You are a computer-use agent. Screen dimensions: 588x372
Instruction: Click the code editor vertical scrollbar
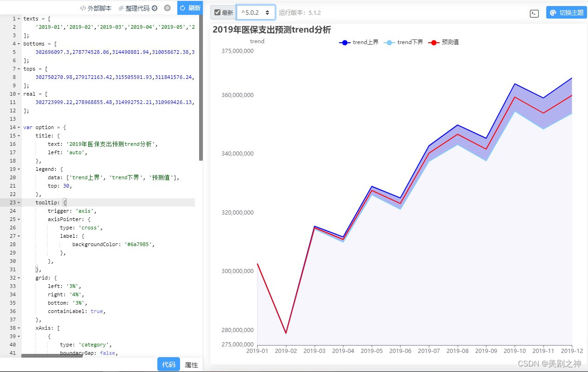pos(201,88)
